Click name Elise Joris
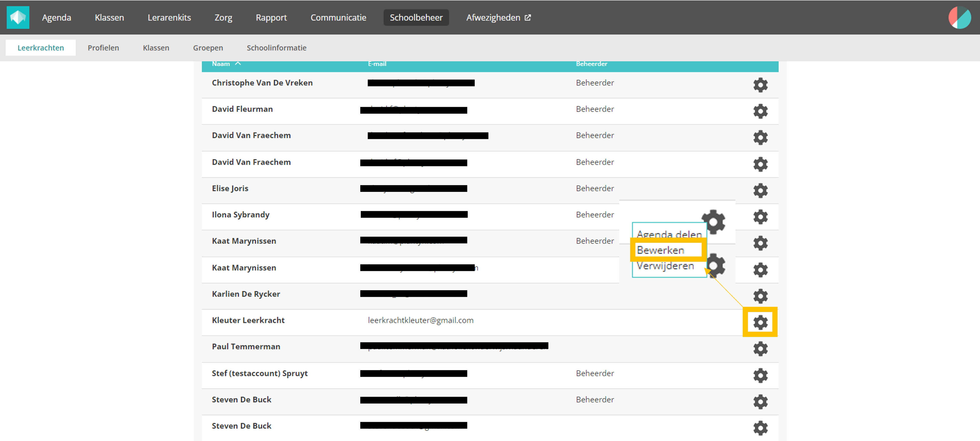Image resolution: width=980 pixels, height=441 pixels. tap(230, 188)
